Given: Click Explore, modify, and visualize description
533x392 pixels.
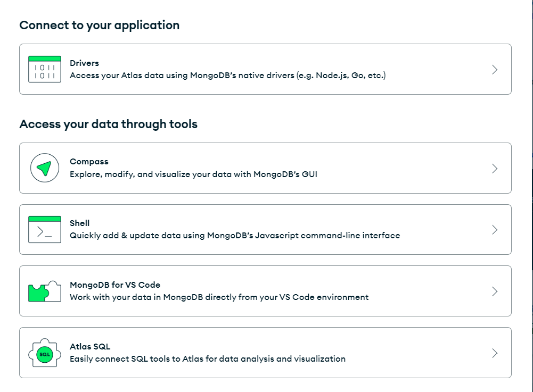Looking at the screenshot, I should pos(193,174).
